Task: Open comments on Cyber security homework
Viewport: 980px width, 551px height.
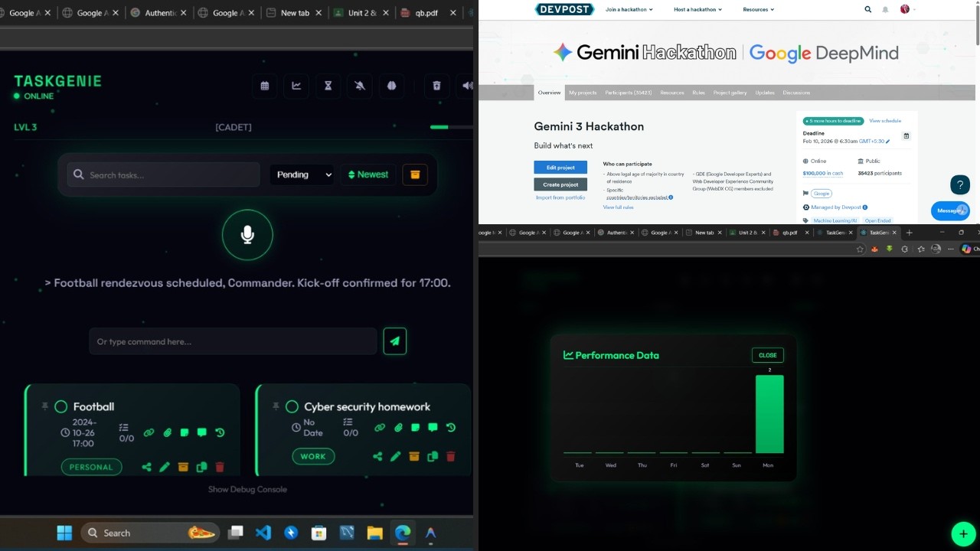Action: pos(433,428)
